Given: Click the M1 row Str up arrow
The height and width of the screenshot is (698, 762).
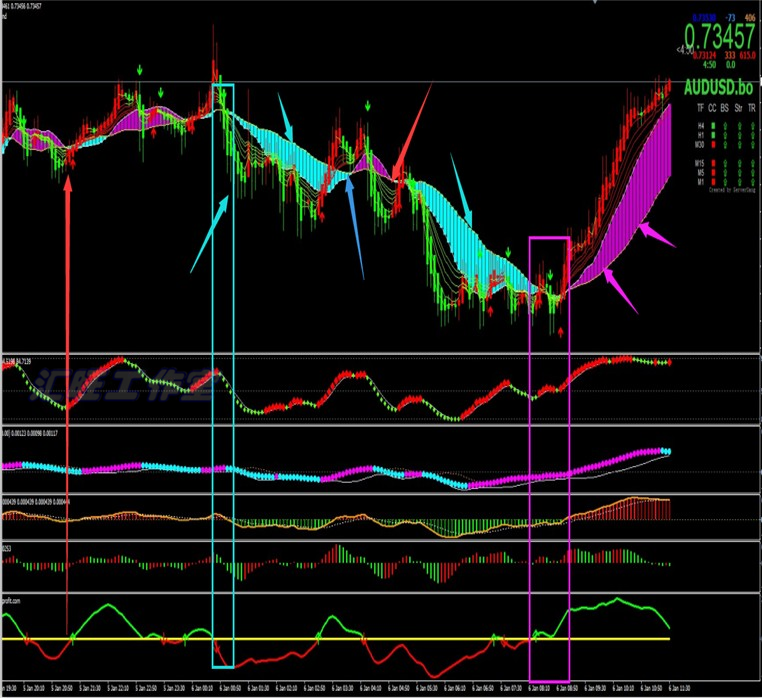Looking at the screenshot, I should tap(740, 182).
